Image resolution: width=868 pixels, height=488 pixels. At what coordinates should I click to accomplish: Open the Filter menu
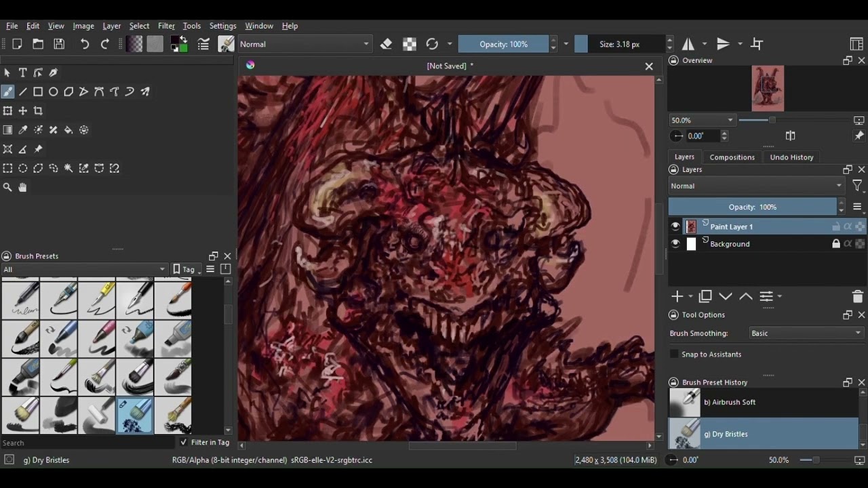click(x=166, y=26)
